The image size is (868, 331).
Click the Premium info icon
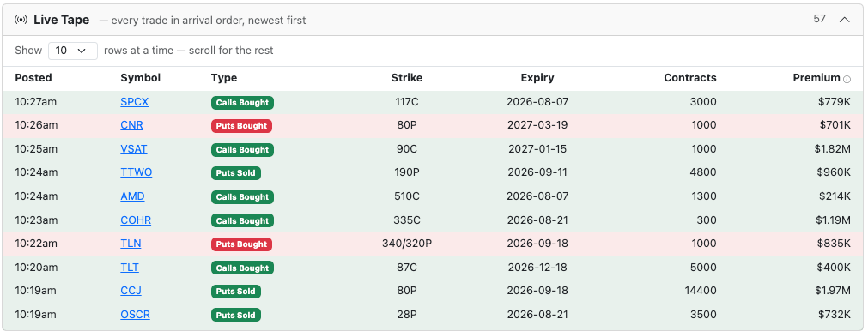click(x=847, y=79)
